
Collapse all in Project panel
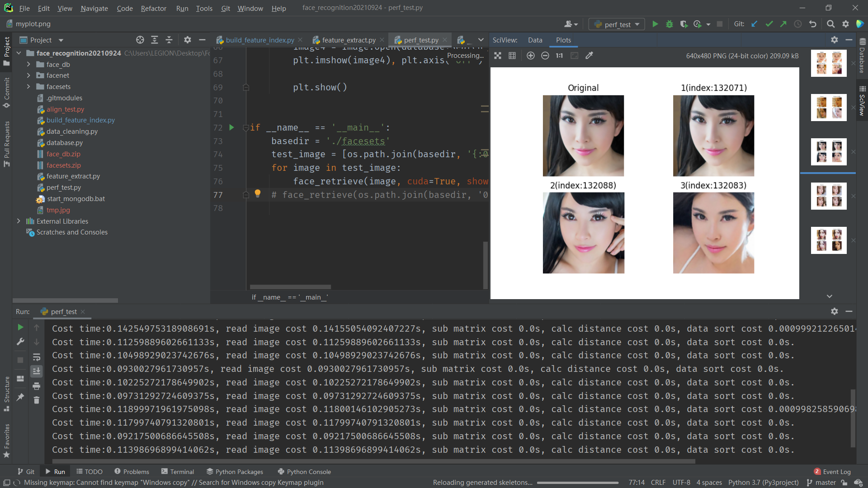click(169, 40)
